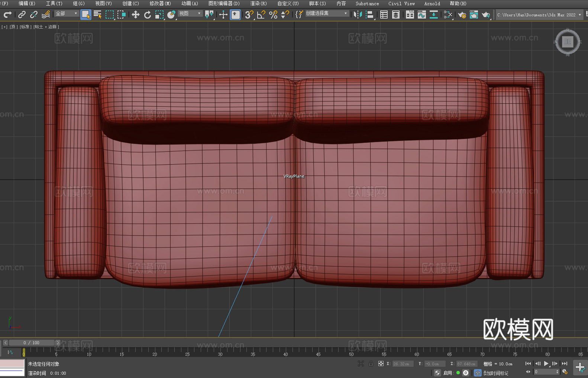588x378 pixels.
Task: Click the time slider 0 / 100 handle
Action: (x=32, y=343)
